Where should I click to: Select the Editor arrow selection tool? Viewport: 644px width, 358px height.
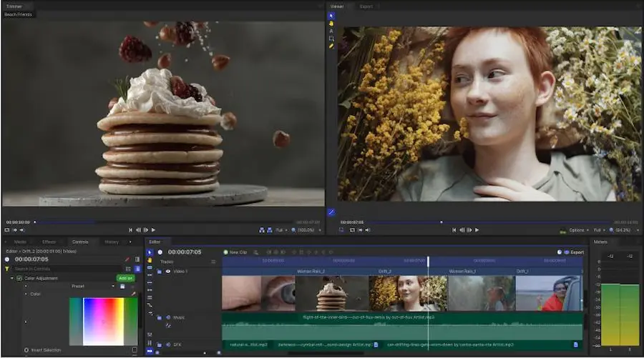coord(150,253)
